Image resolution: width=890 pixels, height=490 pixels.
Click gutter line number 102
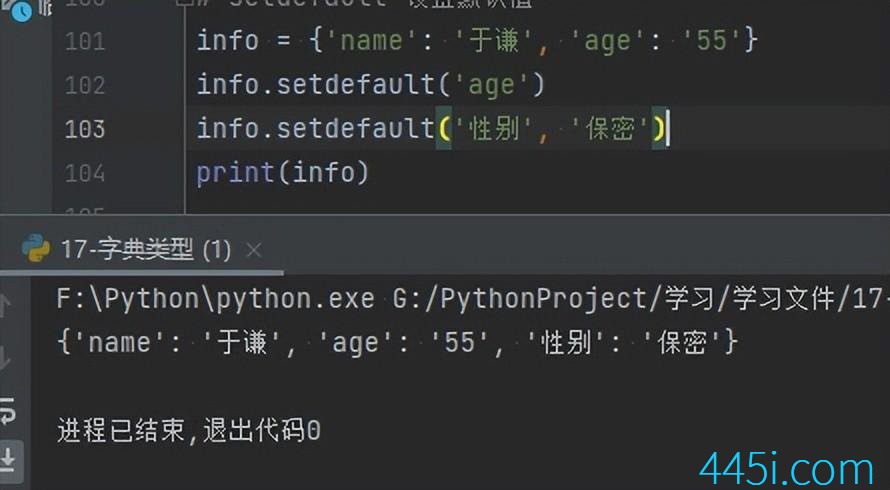click(x=84, y=85)
